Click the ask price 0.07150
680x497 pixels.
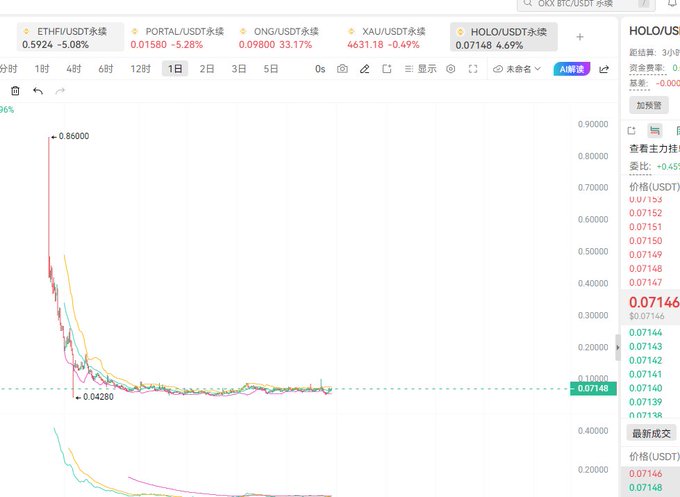[646, 241]
